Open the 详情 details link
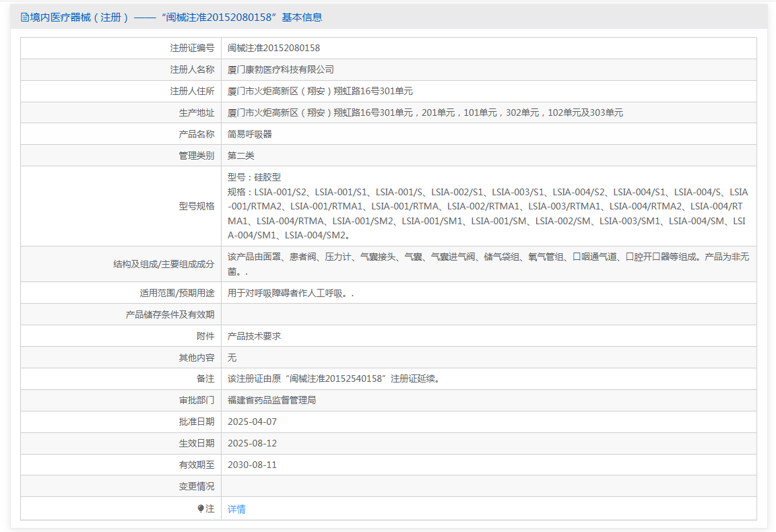 pos(236,509)
